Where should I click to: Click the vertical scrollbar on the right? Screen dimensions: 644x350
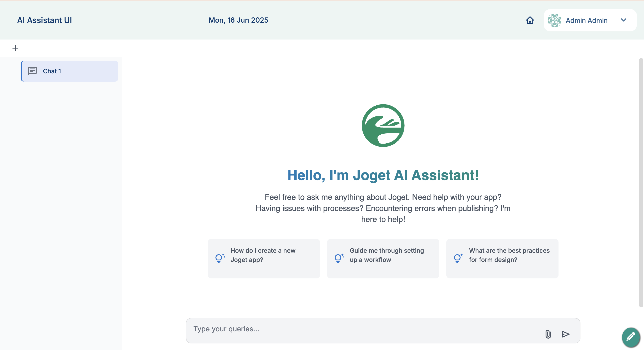[641, 182]
